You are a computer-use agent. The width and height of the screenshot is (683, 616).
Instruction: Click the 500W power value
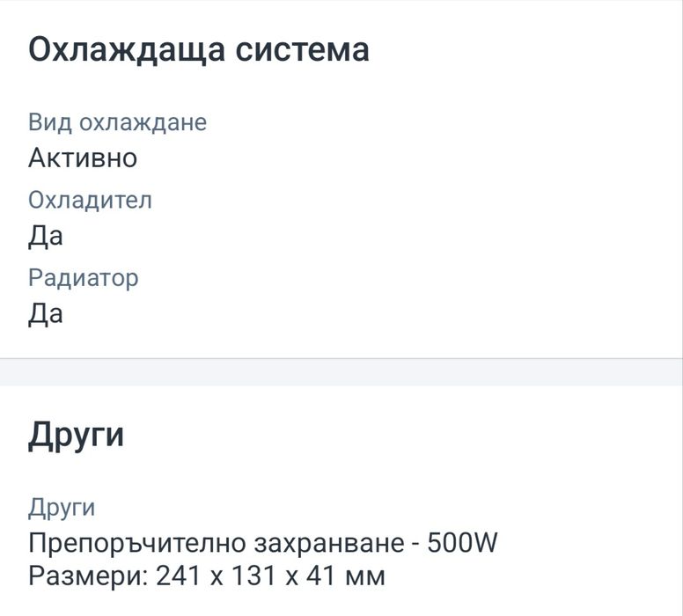462,543
